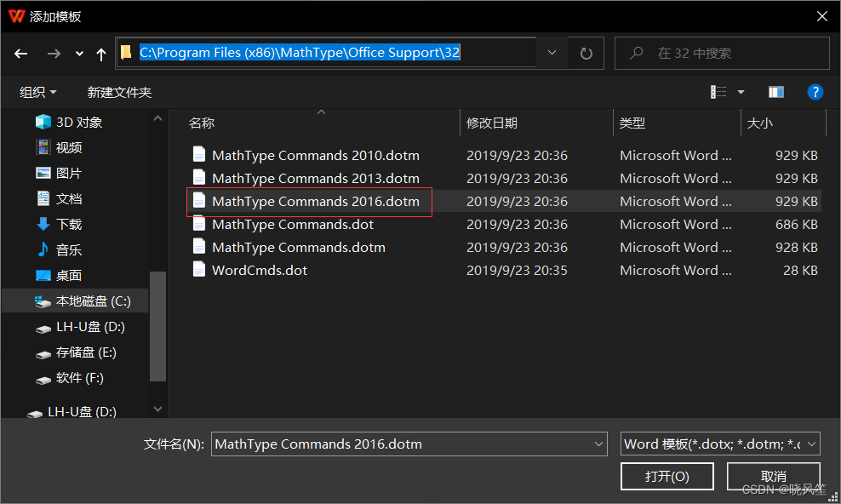
Task: Click file icon of MathType Commands 2010.dotm
Action: coord(199,154)
